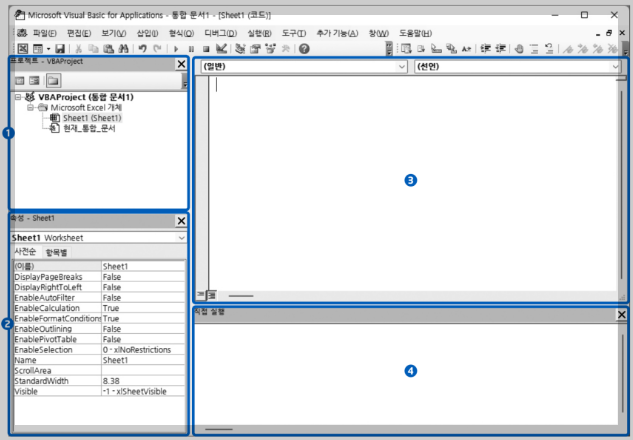Click the Complete Word icon
The width and height of the screenshot is (633, 440).
466,49
